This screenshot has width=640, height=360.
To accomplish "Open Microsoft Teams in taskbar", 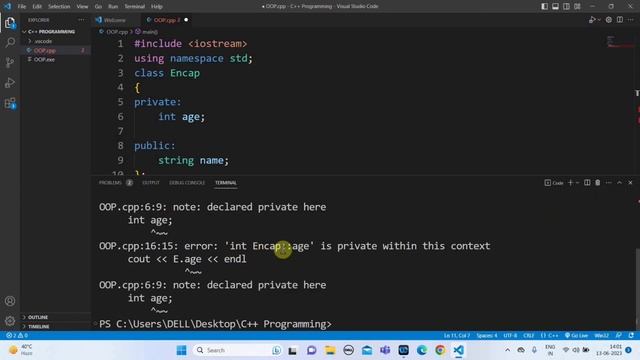I will (x=385, y=350).
